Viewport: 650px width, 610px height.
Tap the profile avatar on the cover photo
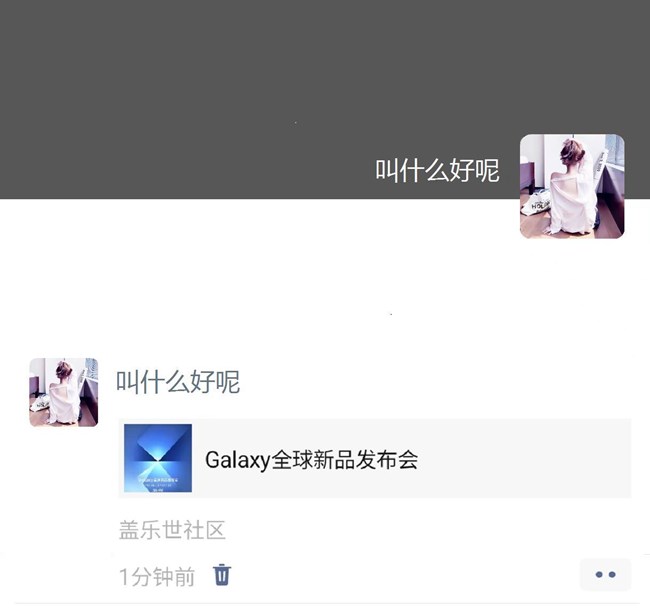572,186
